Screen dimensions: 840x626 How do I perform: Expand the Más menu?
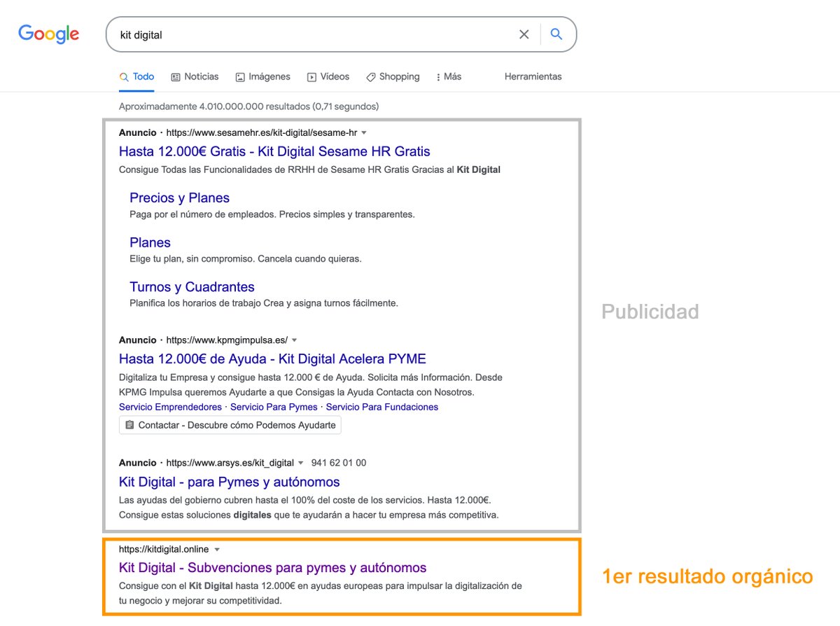click(x=449, y=77)
